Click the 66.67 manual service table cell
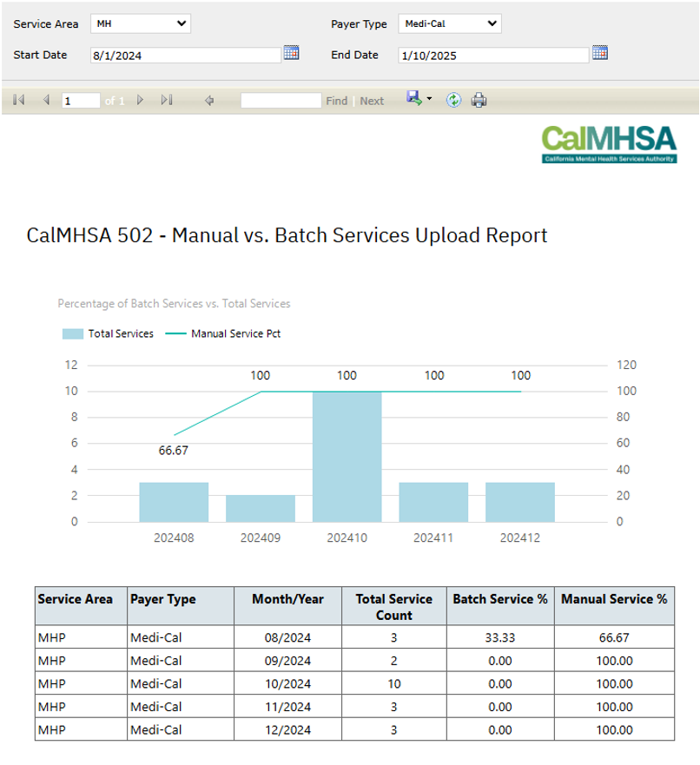Image resolution: width=700 pixels, height=765 pixels. click(615, 637)
